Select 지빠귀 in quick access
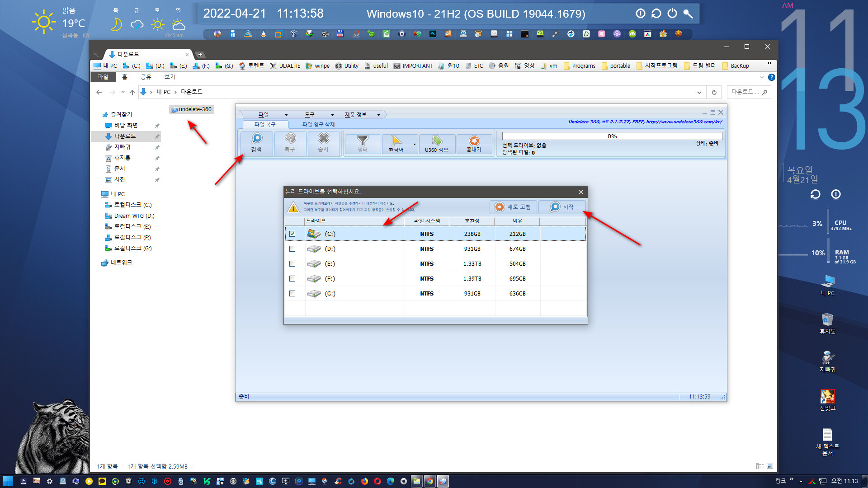The image size is (868, 488). [x=122, y=147]
